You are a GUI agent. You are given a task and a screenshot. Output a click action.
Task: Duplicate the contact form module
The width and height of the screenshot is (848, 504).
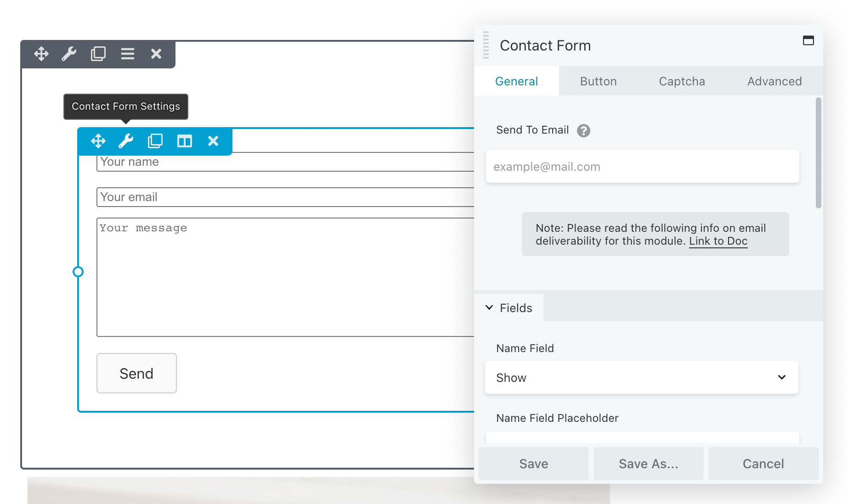pyautogui.click(x=155, y=141)
